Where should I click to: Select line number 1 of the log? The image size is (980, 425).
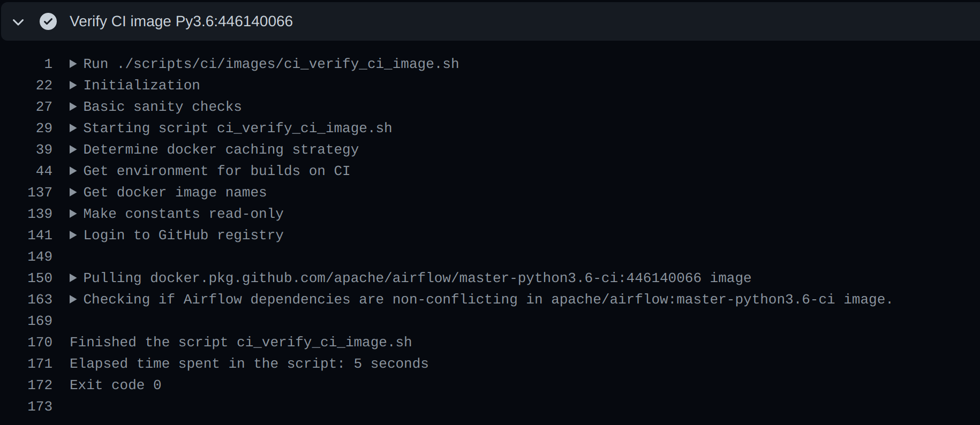coord(48,63)
